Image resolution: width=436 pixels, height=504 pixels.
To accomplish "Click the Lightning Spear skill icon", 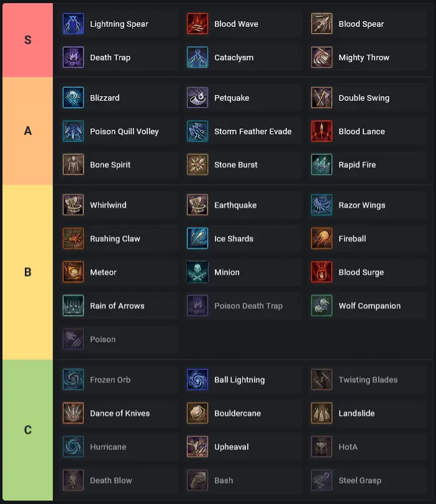I will (73, 24).
